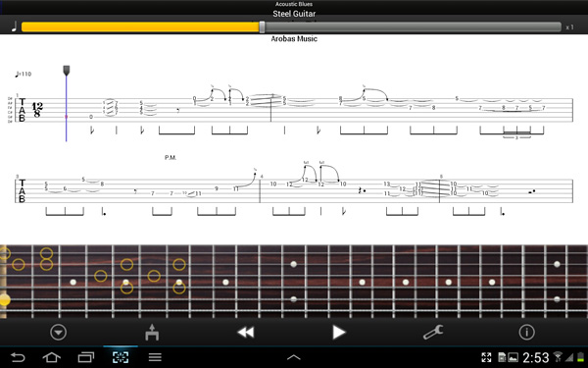
Task: Start playback with the play button
Action: click(339, 333)
